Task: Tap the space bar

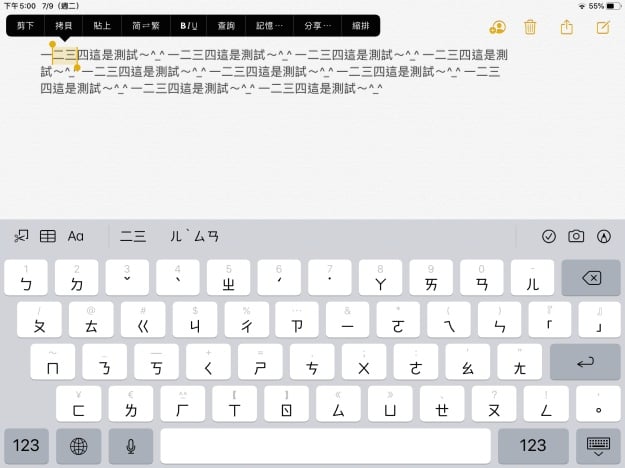Action: 325,445
